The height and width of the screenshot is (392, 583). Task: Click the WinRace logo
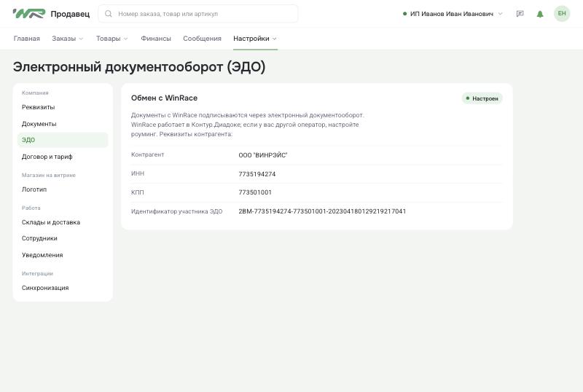click(x=29, y=14)
